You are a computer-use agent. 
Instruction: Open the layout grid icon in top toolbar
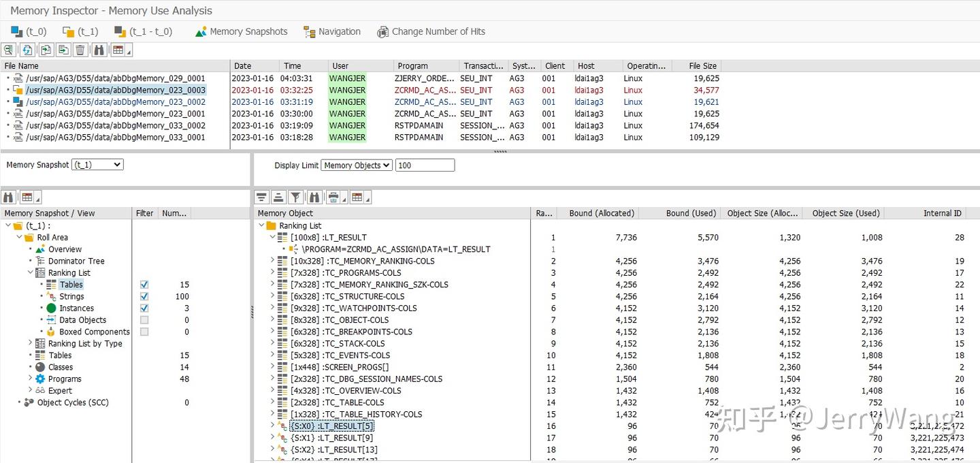click(x=120, y=50)
